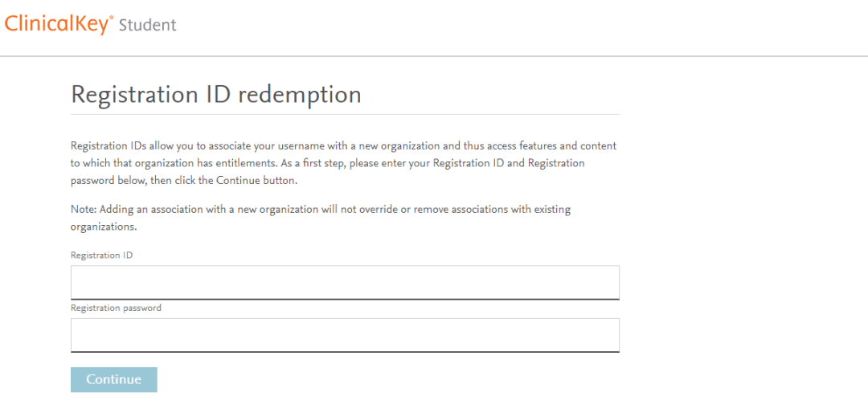The width and height of the screenshot is (868, 409).
Task: Click the line starting "to which that organization"
Action: point(327,163)
